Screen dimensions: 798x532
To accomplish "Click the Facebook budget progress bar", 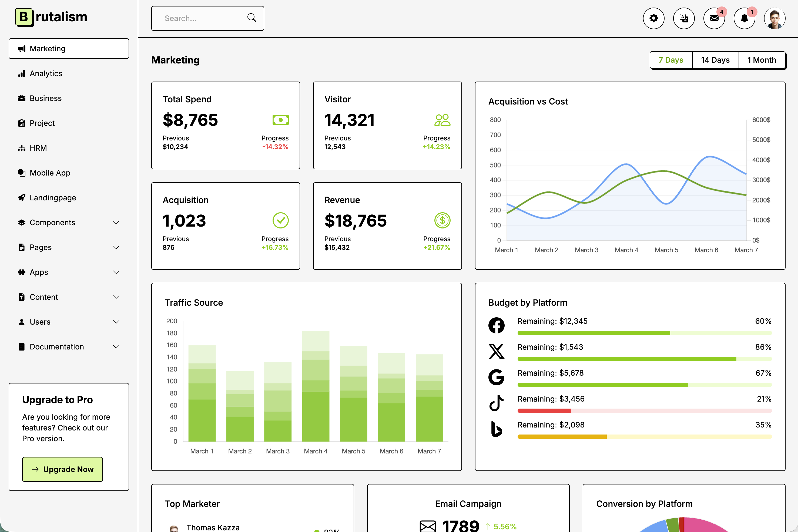I will (644, 333).
